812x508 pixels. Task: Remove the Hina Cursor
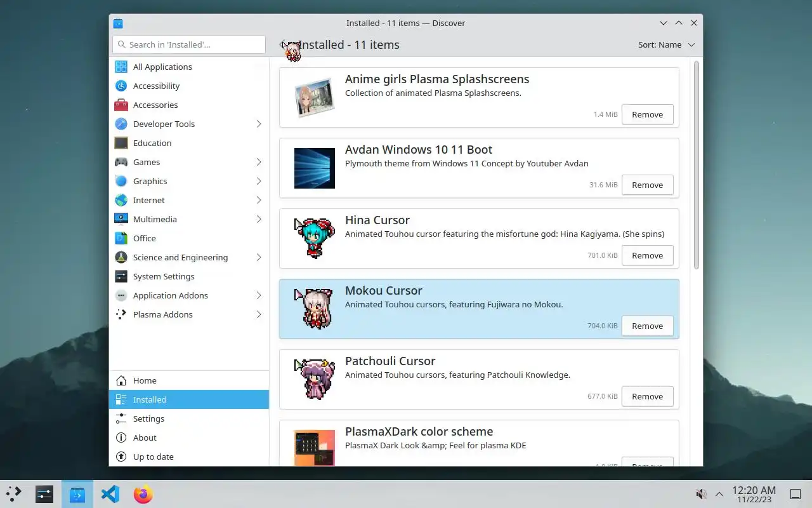coord(647,255)
